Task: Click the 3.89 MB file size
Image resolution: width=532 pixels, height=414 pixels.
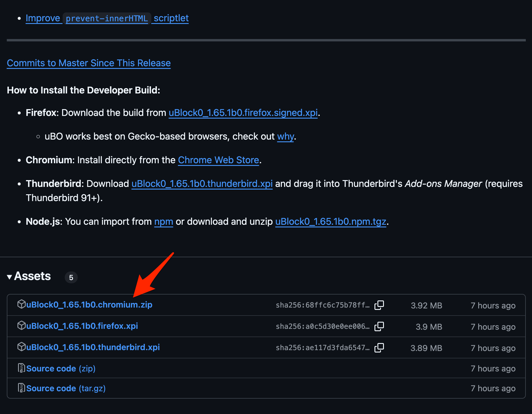Action: coord(426,348)
